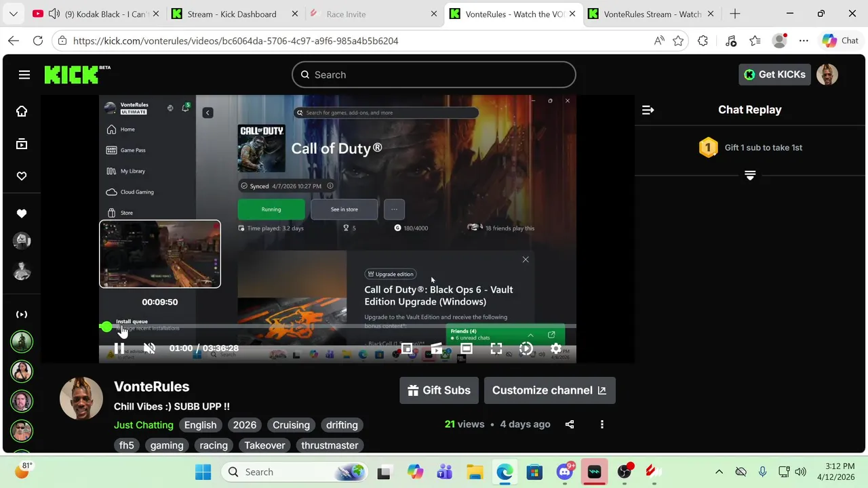The height and width of the screenshot is (488, 868).
Task: Seek along the video progress bar
Action: pos(338,327)
